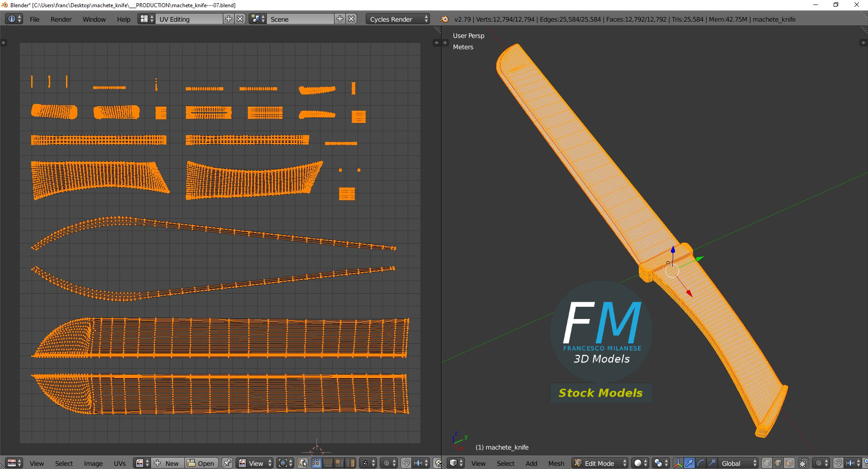Edit the UV Editing screen layout name
This screenshot has width=868, height=469.
[x=189, y=19]
